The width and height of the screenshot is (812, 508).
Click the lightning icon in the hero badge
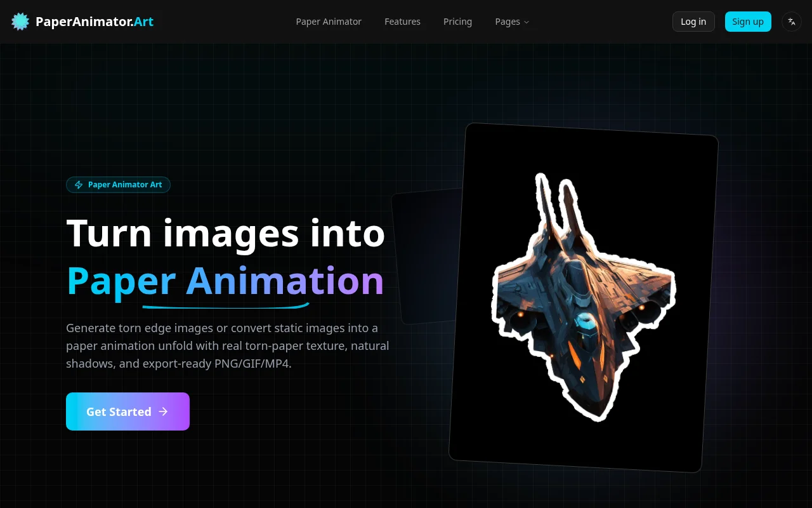[79, 184]
